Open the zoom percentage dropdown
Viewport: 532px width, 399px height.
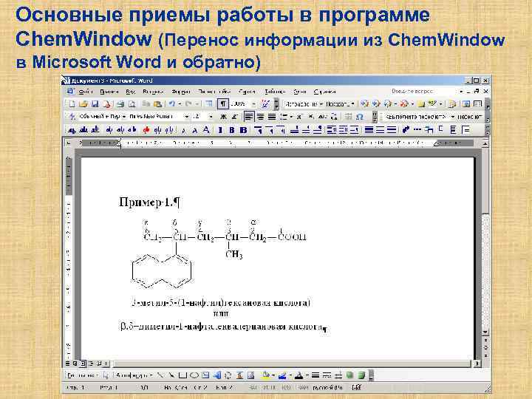253,104
